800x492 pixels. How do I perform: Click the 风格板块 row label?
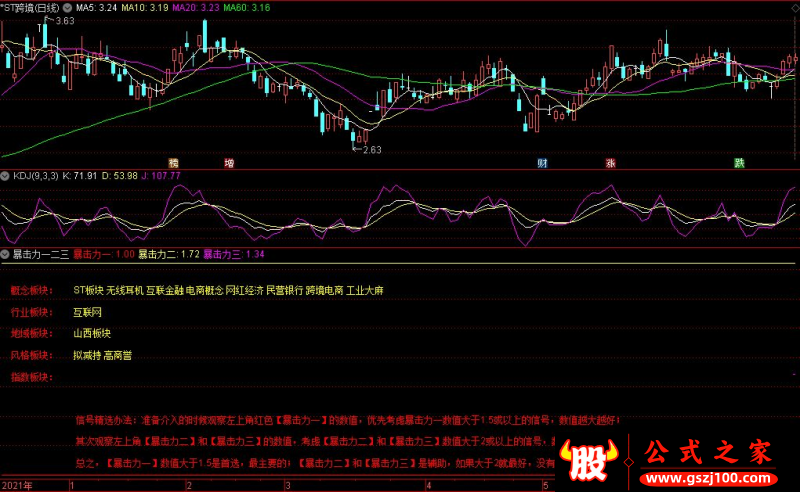(32, 355)
